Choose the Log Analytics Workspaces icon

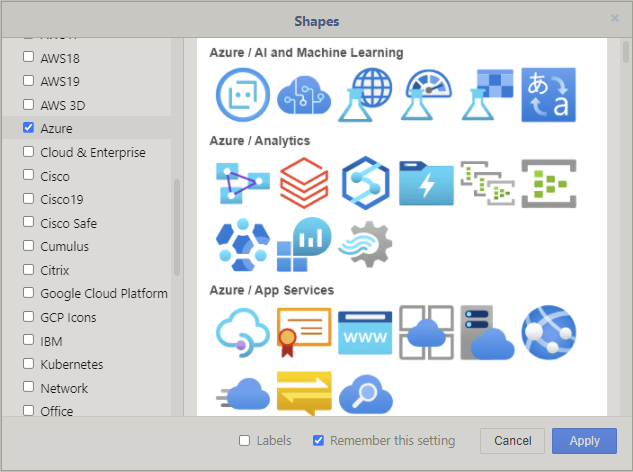pos(304,243)
